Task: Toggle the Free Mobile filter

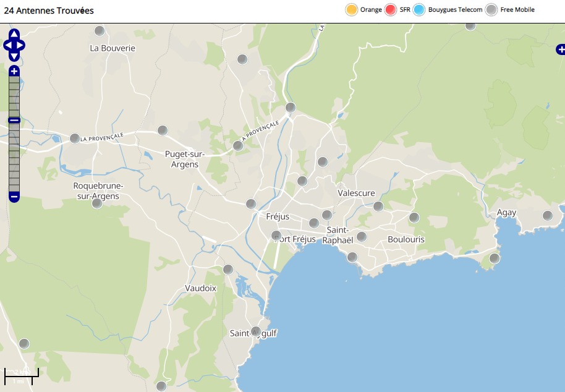Action: click(491, 10)
